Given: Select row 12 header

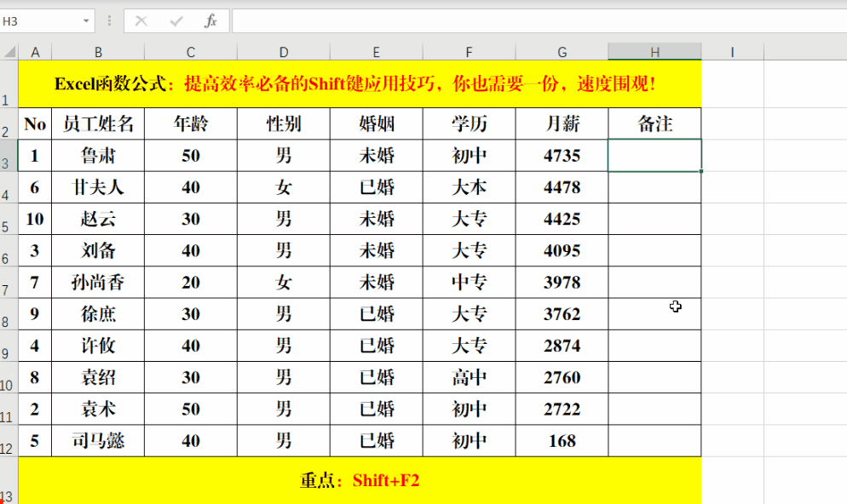Looking at the screenshot, I should point(9,441).
